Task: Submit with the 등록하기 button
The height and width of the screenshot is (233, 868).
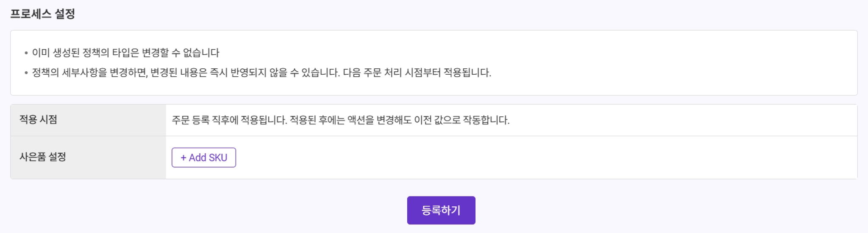Action: point(441,210)
